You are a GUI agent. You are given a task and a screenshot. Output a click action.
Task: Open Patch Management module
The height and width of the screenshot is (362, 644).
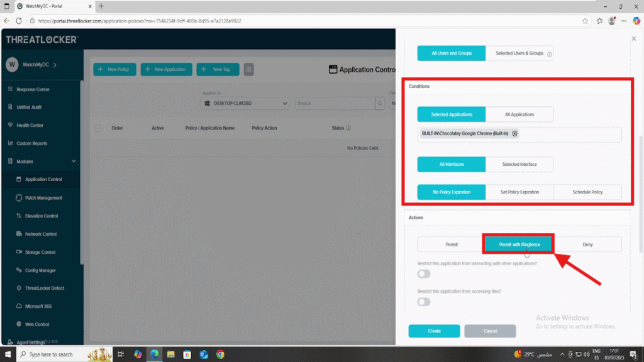[x=43, y=198]
